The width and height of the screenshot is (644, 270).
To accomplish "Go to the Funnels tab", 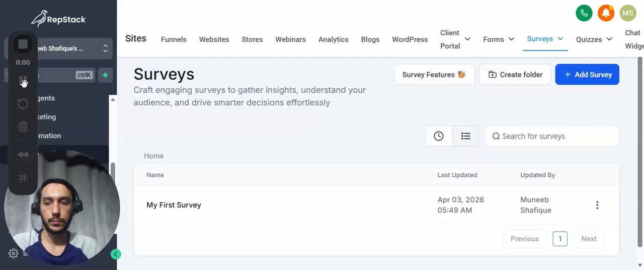I will coord(174,39).
